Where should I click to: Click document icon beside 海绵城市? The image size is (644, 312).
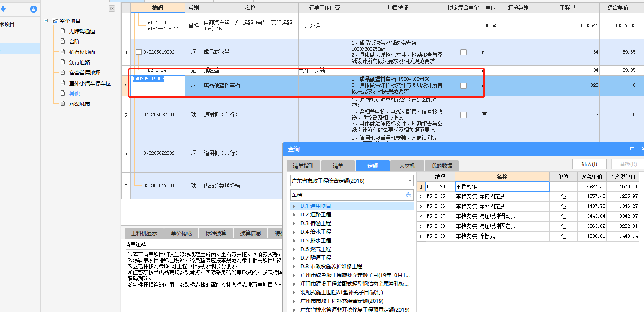(x=63, y=104)
